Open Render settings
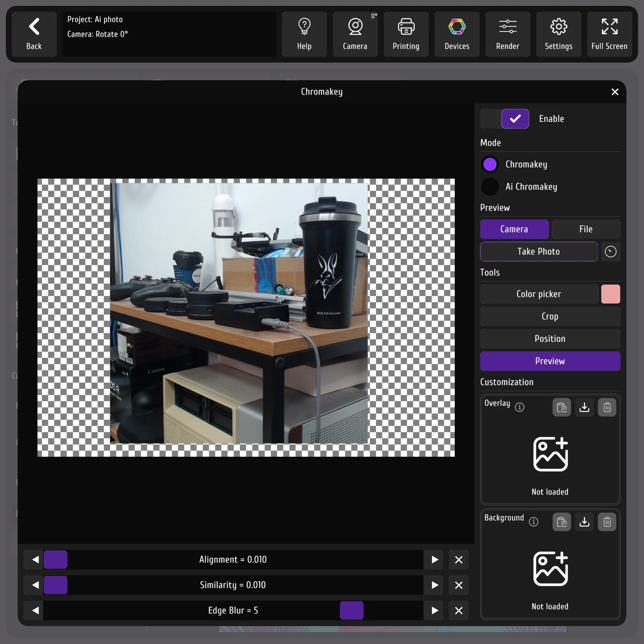 pyautogui.click(x=508, y=34)
